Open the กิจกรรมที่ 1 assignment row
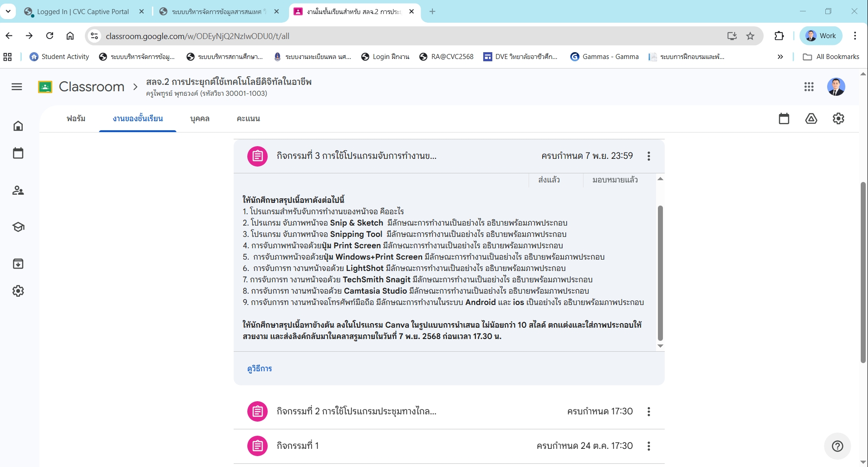This screenshot has height=467, width=868. click(449, 446)
